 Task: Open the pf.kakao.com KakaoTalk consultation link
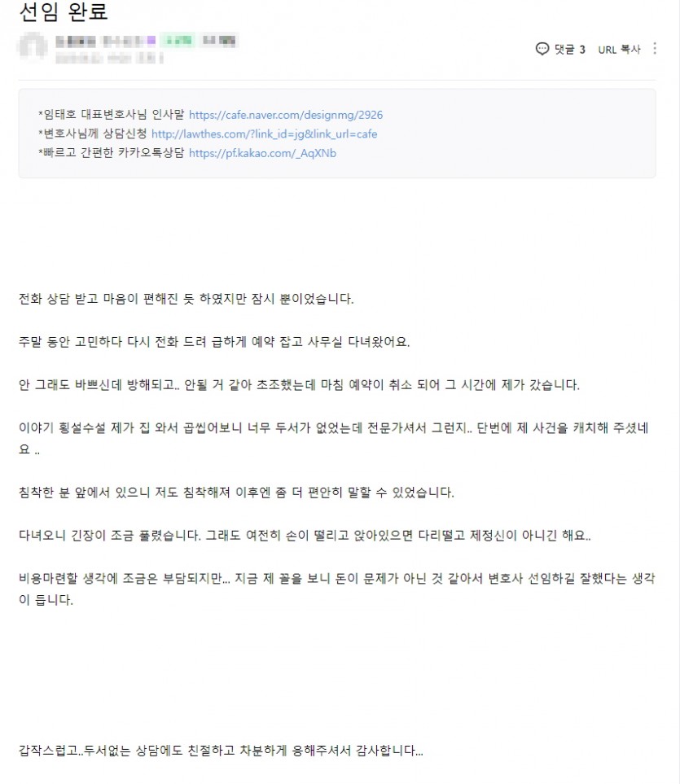point(262,153)
